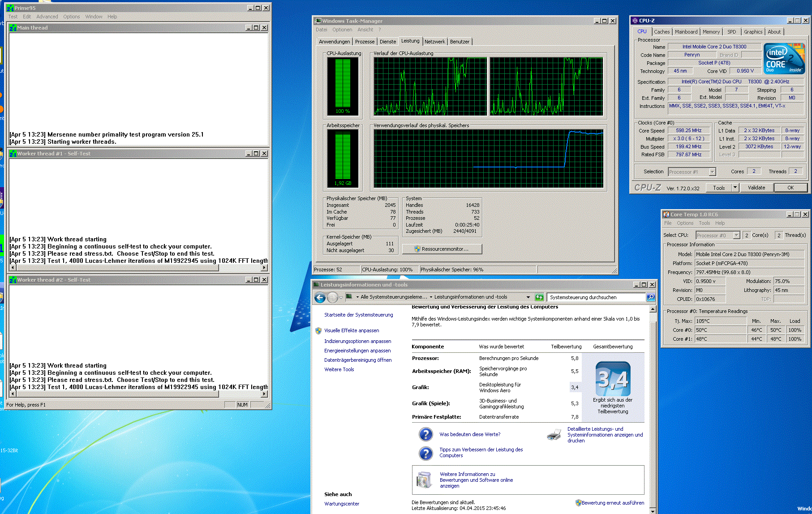Click the CPU-Z title bar icon
This screenshot has width=812, height=514.
(x=635, y=21)
